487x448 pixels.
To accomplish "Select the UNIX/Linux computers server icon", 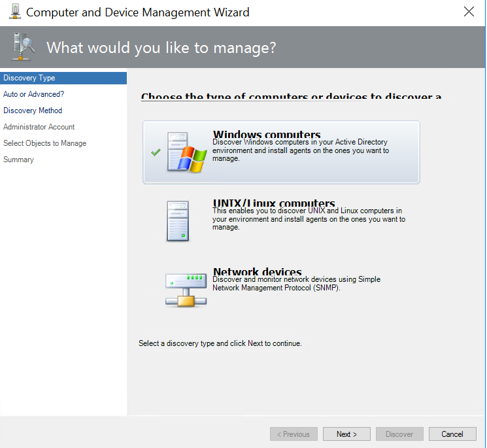I will pyautogui.click(x=178, y=221).
